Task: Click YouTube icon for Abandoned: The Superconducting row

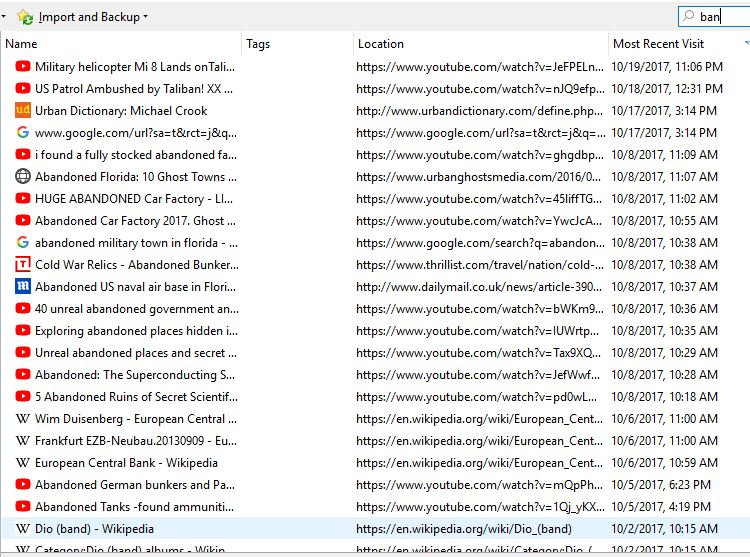Action: click(x=22, y=374)
